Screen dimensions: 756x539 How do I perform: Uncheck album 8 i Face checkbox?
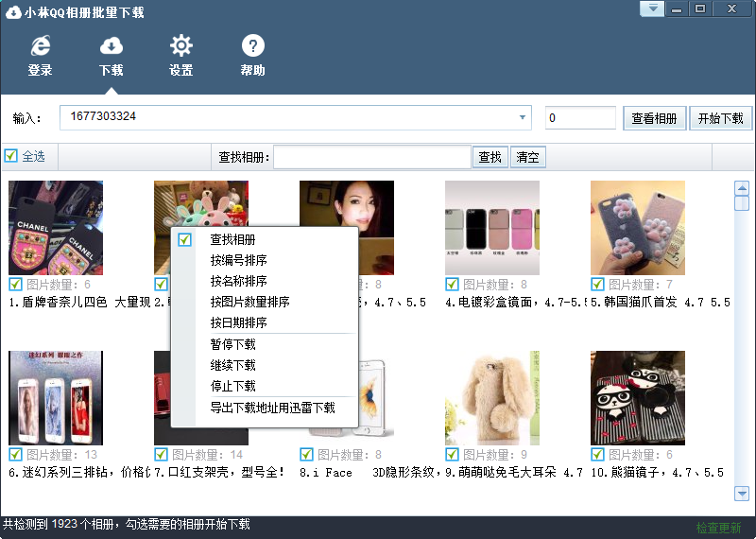point(306,454)
